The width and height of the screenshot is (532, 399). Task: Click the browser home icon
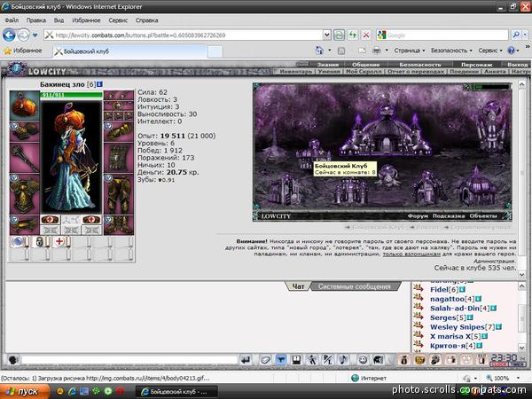click(319, 51)
